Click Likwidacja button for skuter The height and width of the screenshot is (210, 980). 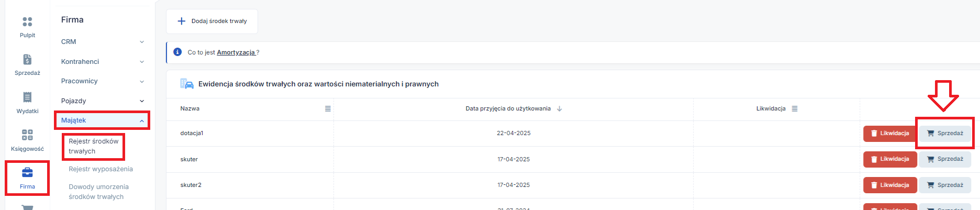point(890,159)
